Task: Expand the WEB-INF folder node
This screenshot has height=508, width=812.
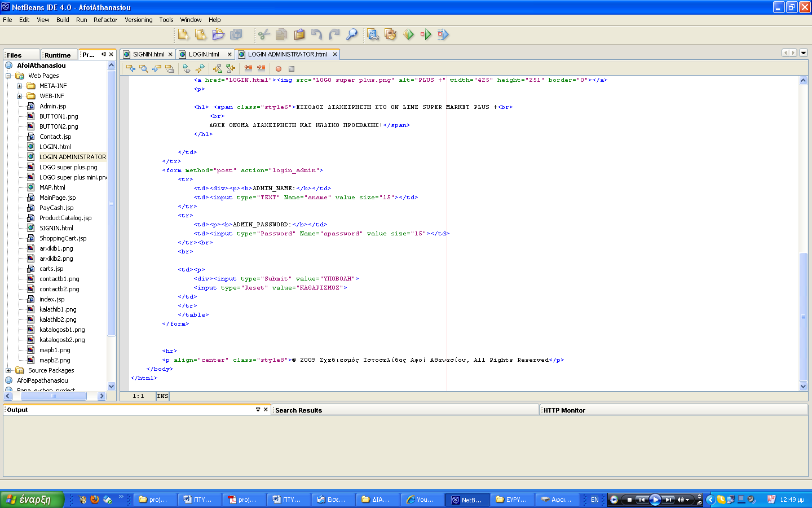Action: coord(20,96)
